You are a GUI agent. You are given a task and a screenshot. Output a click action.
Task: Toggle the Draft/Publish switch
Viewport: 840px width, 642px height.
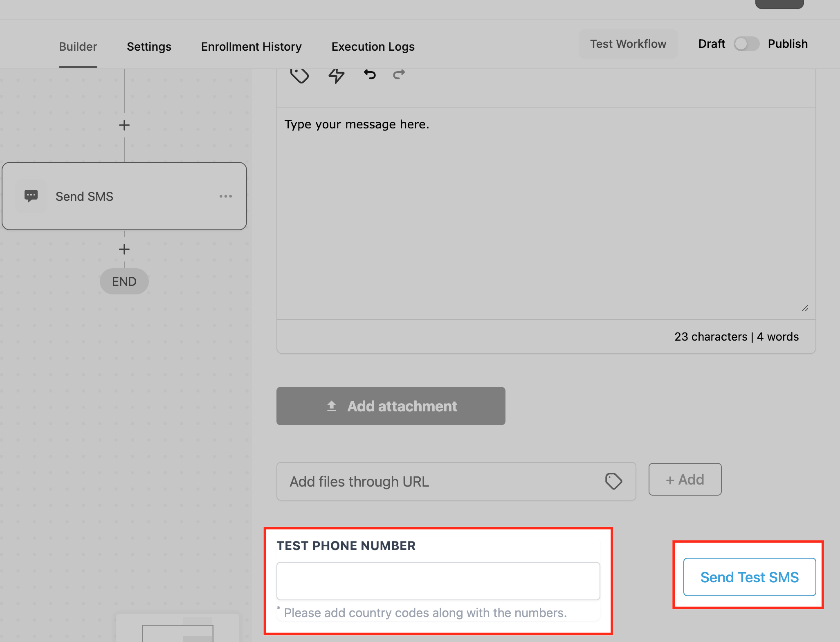[746, 44]
